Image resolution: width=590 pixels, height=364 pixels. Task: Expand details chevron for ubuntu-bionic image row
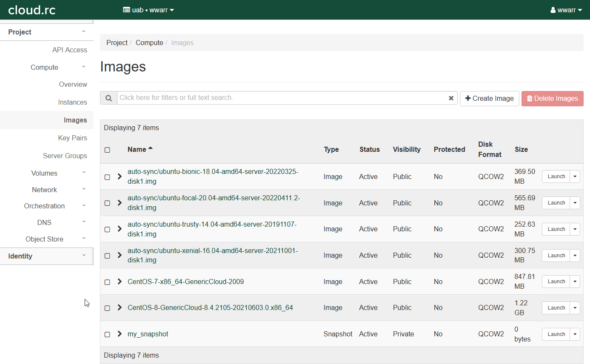(x=120, y=176)
